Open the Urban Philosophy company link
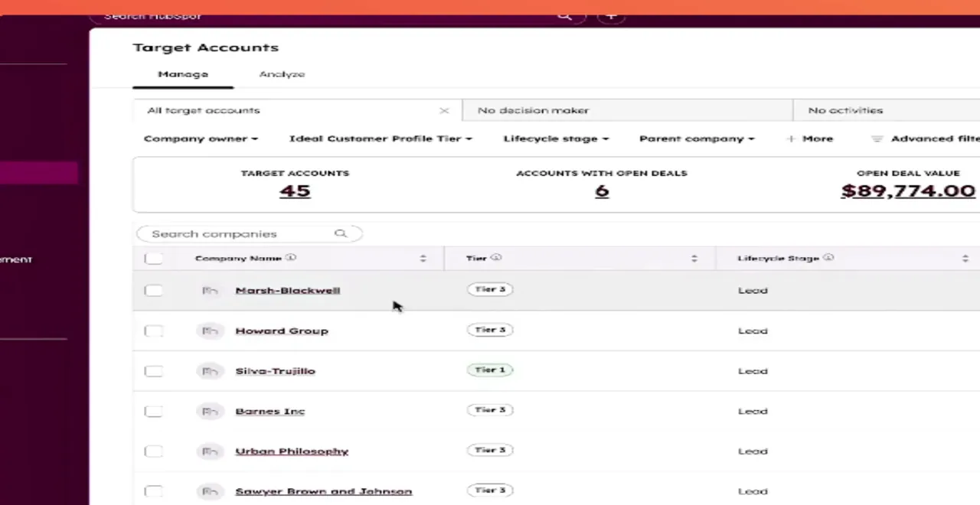Viewport: 980px width, 505px height. (x=292, y=451)
